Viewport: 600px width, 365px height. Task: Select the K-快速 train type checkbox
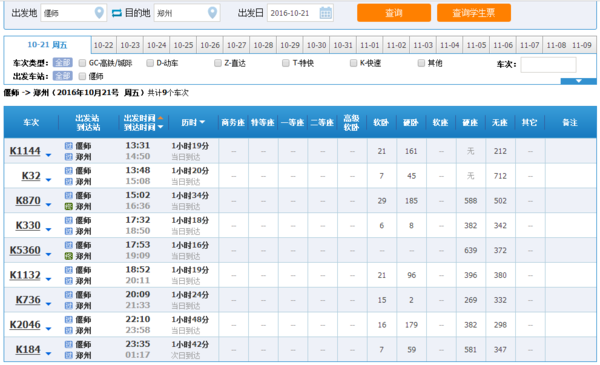353,63
